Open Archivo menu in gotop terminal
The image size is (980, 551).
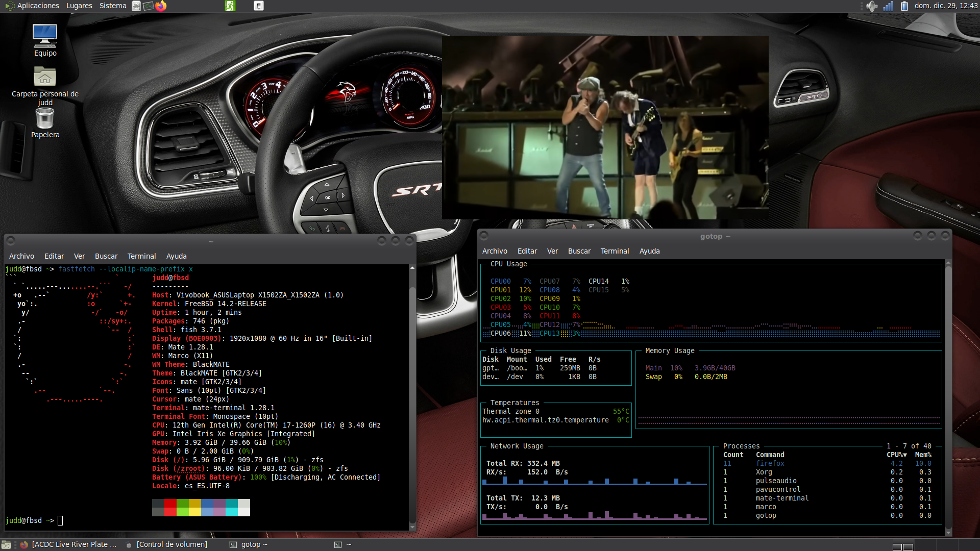point(495,251)
